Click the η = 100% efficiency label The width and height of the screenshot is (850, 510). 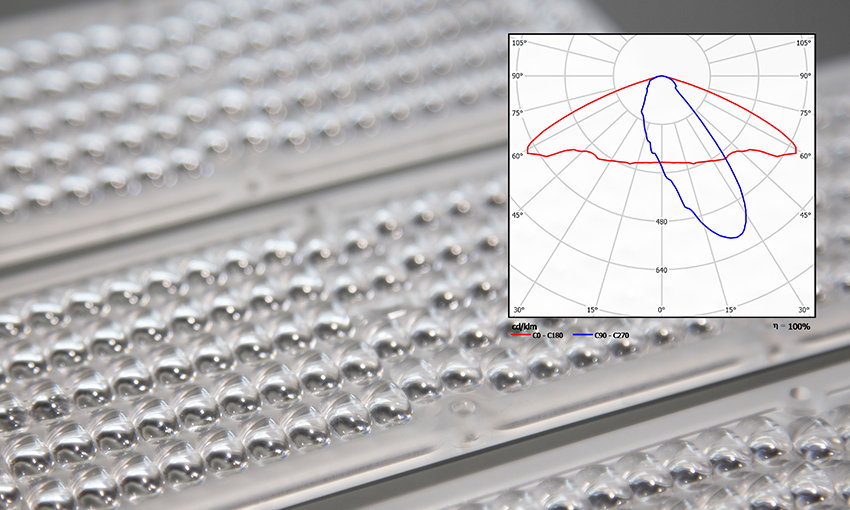click(791, 327)
